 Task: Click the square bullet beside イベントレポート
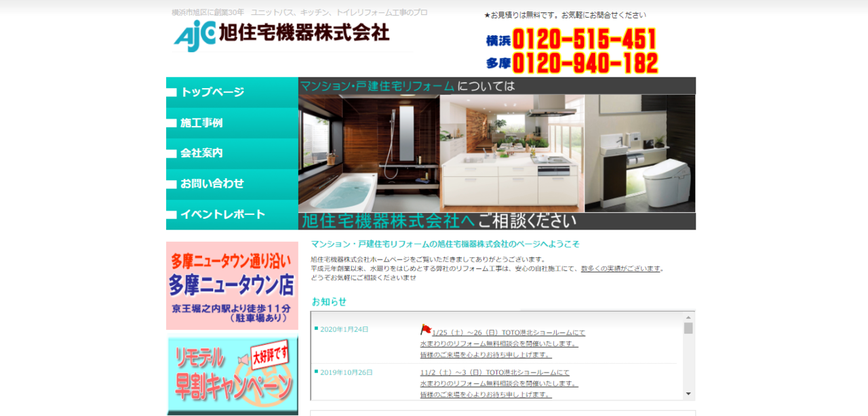point(172,215)
